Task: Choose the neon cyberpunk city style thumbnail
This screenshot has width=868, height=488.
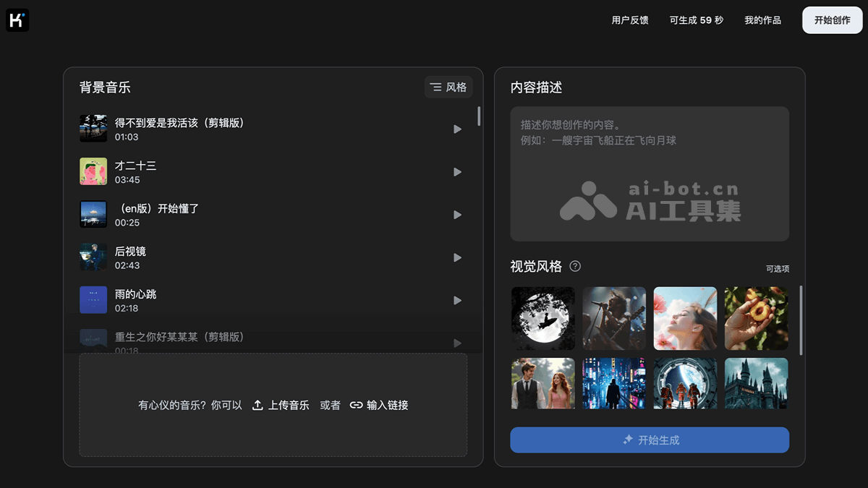Action: [614, 383]
